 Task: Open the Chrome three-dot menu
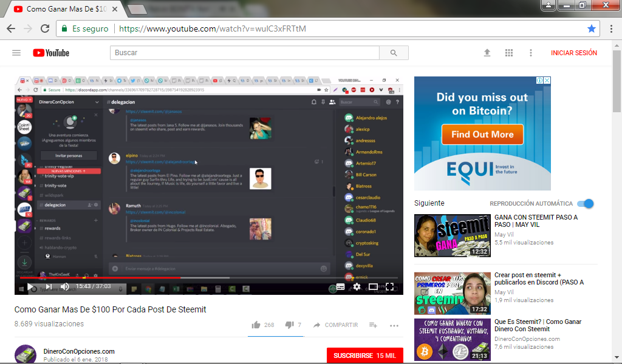tap(611, 29)
